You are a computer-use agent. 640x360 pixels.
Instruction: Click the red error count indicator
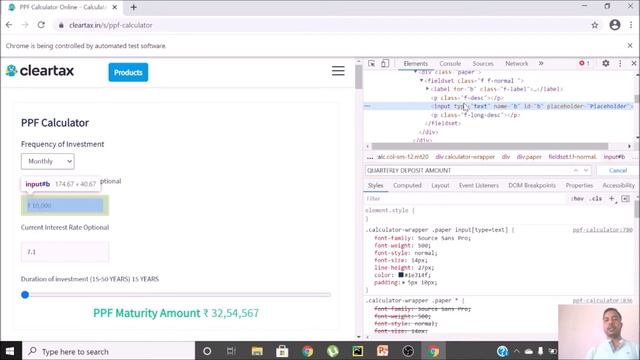click(584, 63)
